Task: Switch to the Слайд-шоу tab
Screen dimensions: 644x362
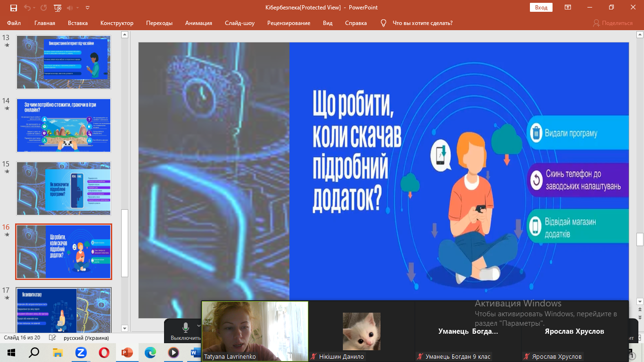Action: [239, 23]
